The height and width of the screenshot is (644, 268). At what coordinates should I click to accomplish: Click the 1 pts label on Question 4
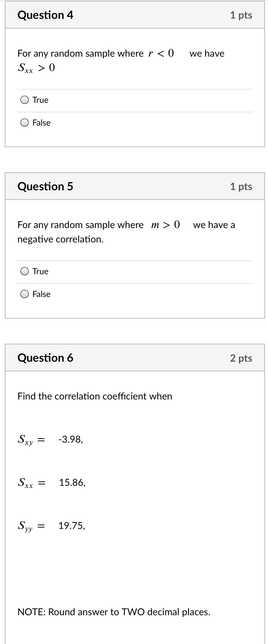tap(241, 15)
